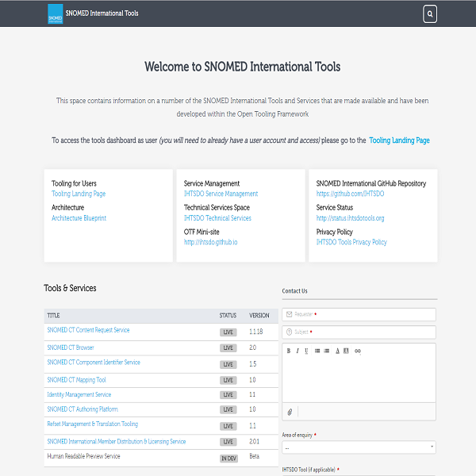The image size is (476, 476).
Task: Open SNOMED CT Authoring Platform link
Action: (83, 409)
